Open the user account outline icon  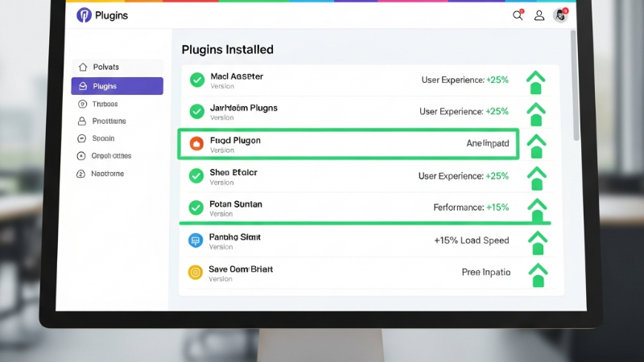[x=539, y=15]
